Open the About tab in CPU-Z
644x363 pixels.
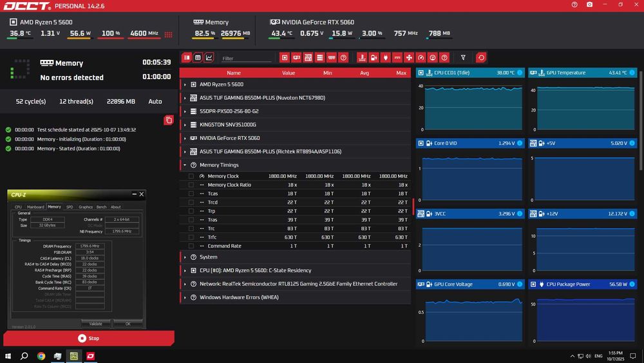116,207
